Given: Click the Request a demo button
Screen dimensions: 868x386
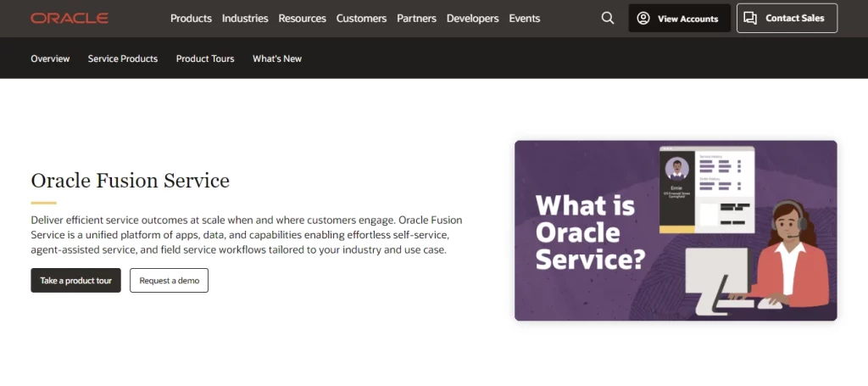Looking at the screenshot, I should pyautogui.click(x=170, y=280).
